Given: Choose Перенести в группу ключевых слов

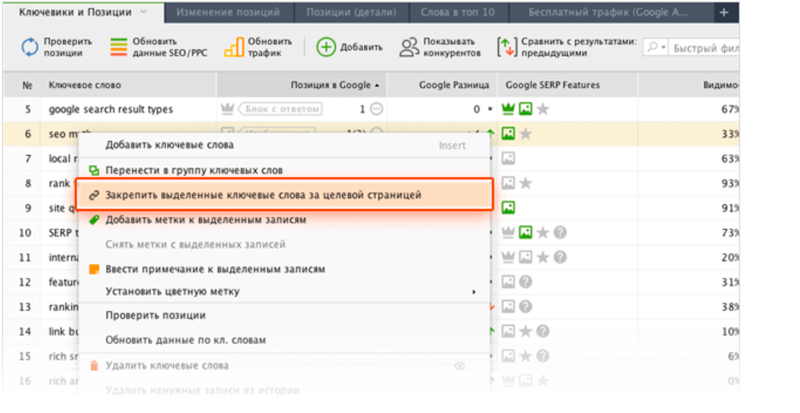Looking at the screenshot, I should [x=284, y=170].
